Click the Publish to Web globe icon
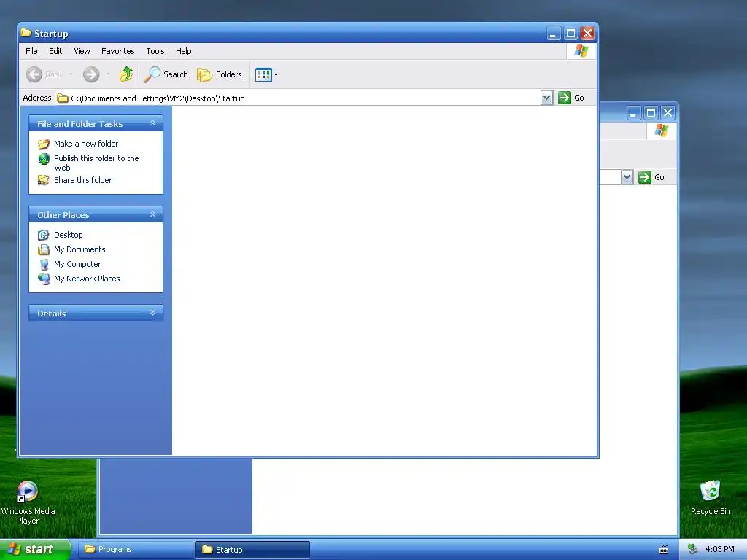Image resolution: width=747 pixels, height=560 pixels. tap(44, 158)
